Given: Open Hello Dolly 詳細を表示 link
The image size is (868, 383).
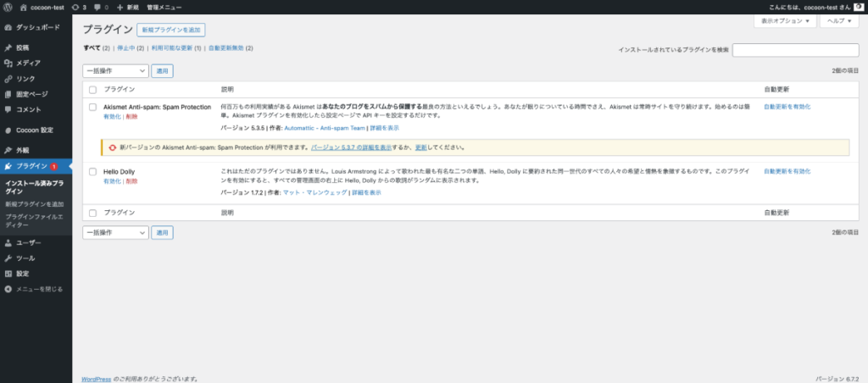Looking at the screenshot, I should pyautogui.click(x=366, y=192).
